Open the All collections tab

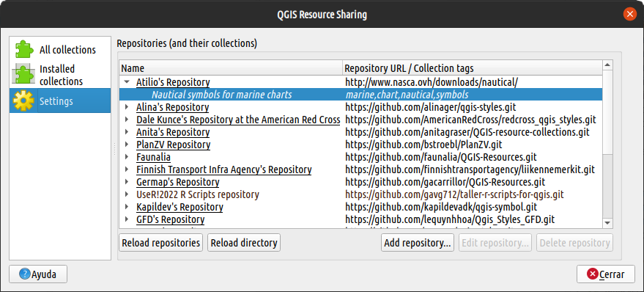pos(60,50)
